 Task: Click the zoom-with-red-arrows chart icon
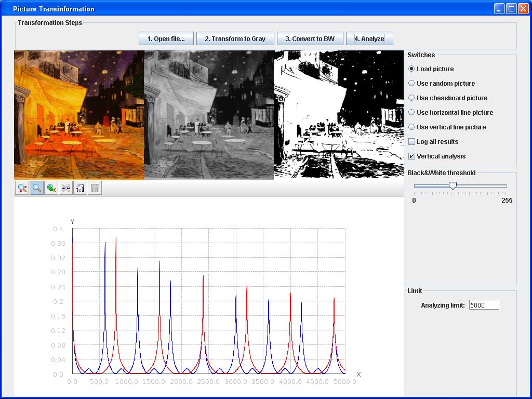click(22, 189)
